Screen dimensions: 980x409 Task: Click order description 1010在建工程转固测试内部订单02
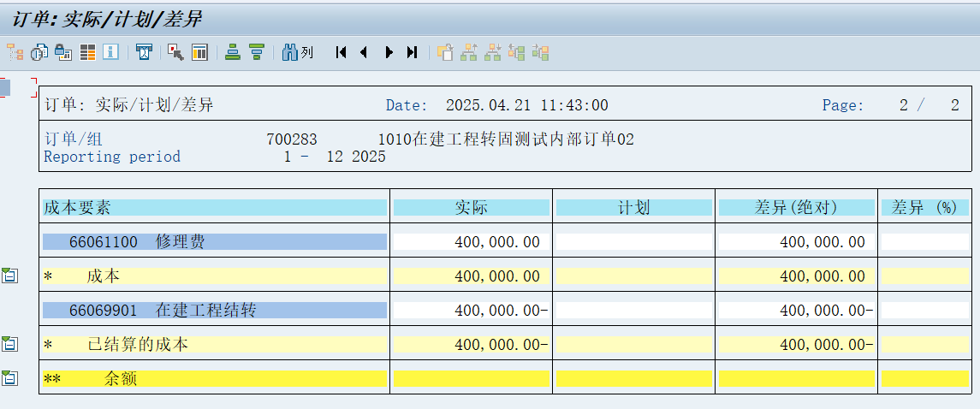pyautogui.click(x=506, y=139)
